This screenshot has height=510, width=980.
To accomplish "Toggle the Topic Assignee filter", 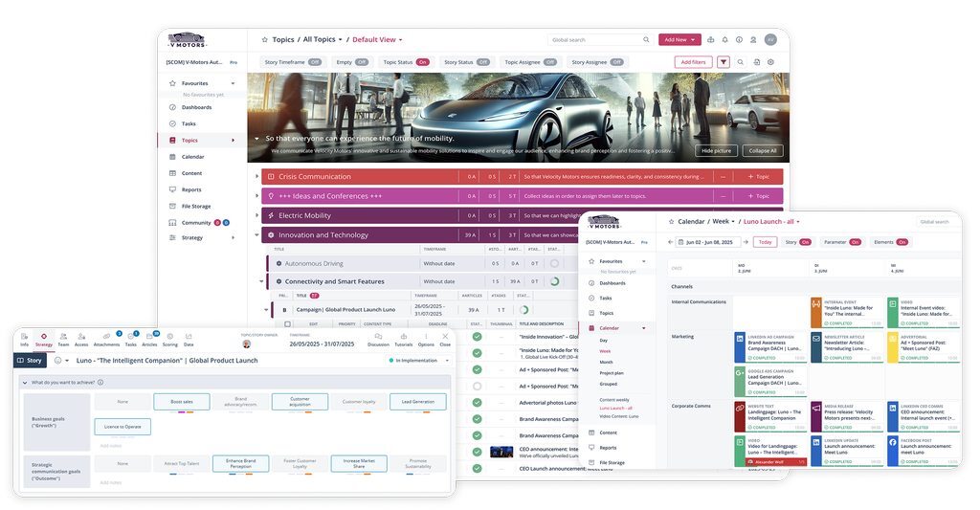I will click(550, 62).
